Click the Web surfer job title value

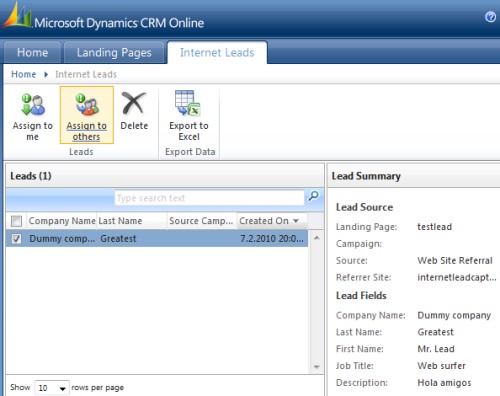441,366
